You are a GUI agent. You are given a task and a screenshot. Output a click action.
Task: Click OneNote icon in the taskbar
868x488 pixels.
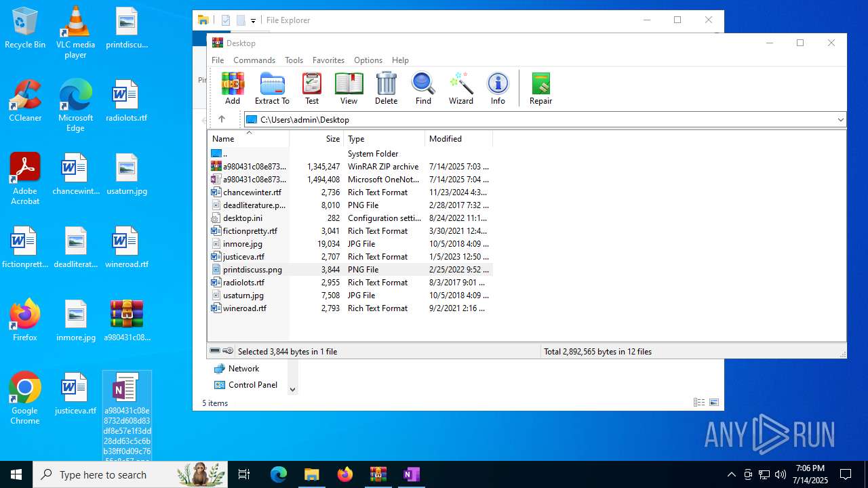411,474
